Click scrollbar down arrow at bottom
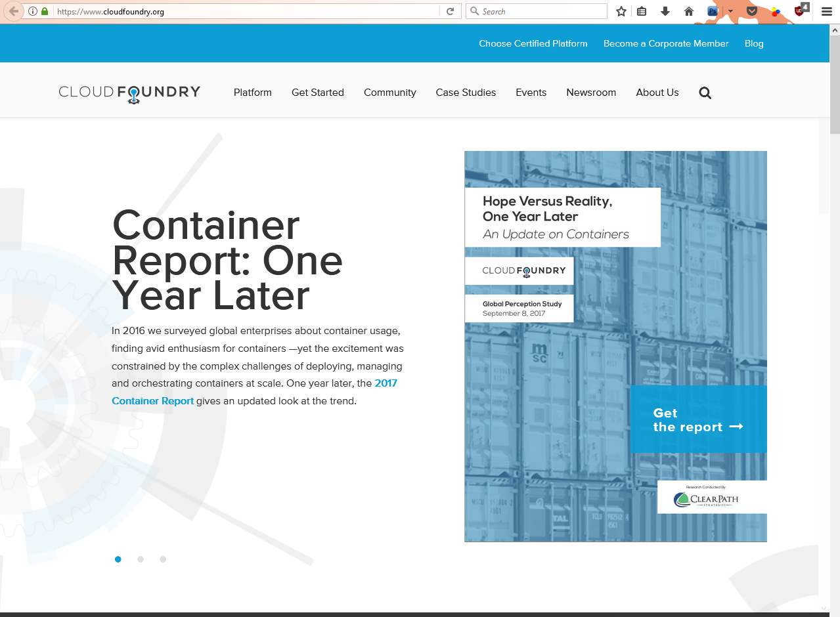 coord(825,608)
